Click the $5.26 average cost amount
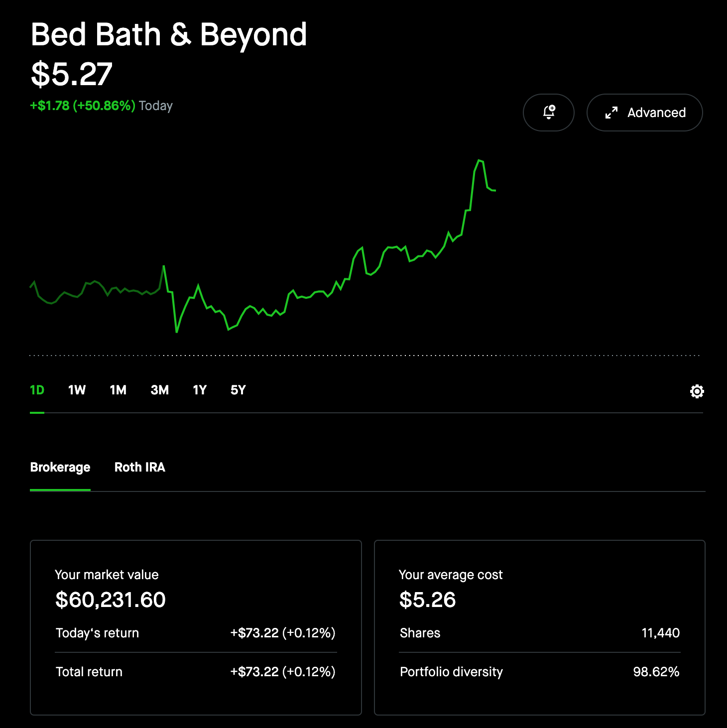Screen dimensions: 727x728 pos(427,600)
